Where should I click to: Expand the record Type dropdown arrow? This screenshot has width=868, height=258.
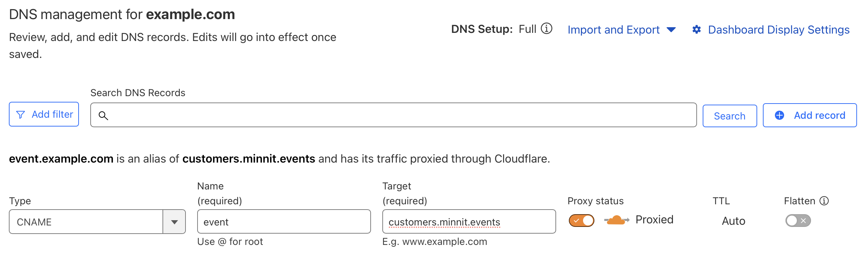tap(174, 222)
